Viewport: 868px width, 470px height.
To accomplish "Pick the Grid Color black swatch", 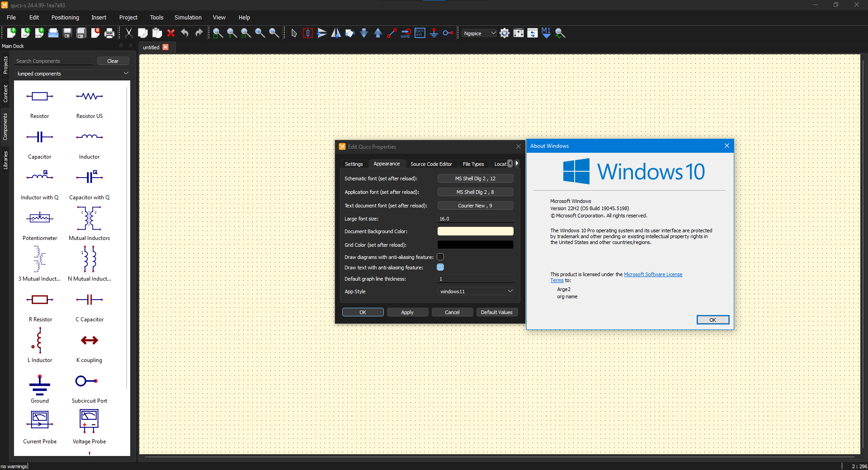I will (x=476, y=245).
